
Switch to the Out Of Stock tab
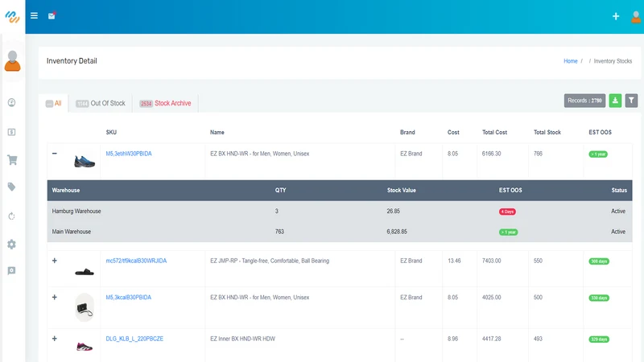click(100, 104)
